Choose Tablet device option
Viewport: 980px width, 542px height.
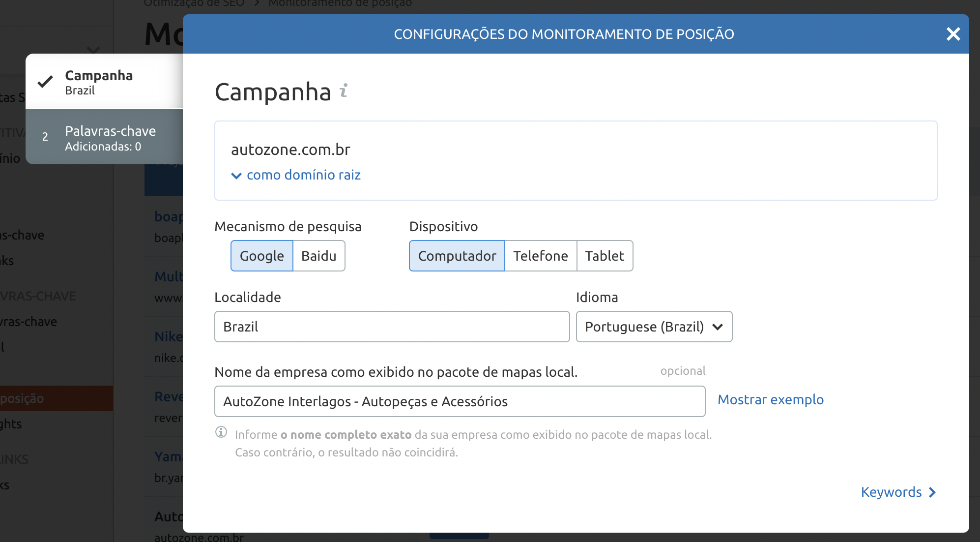(605, 256)
